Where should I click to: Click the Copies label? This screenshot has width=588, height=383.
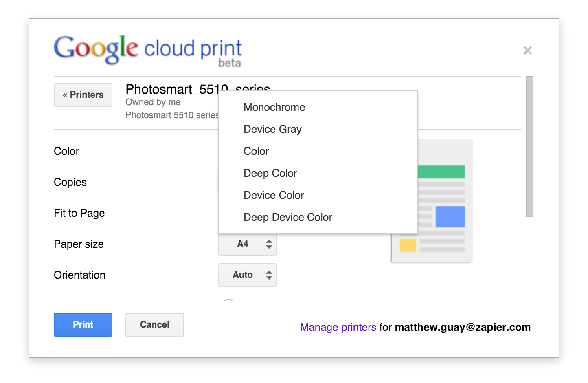pyautogui.click(x=70, y=182)
